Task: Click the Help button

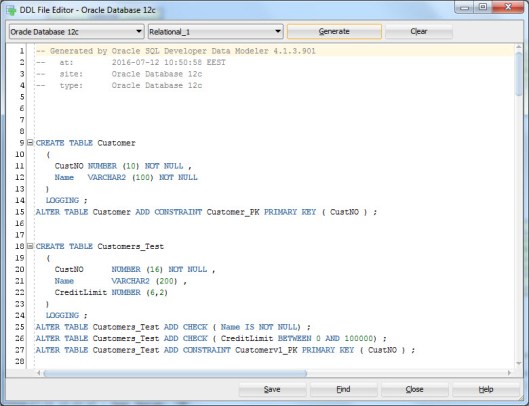Action: (x=486, y=389)
